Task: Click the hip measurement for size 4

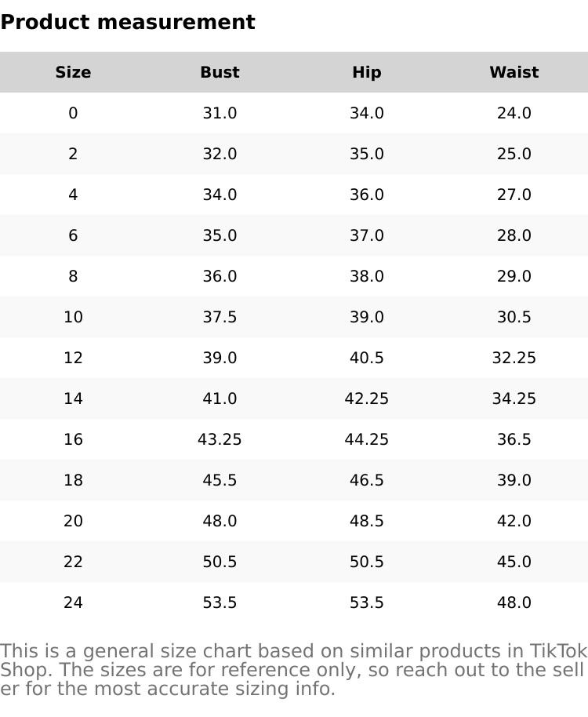Action: pos(366,195)
